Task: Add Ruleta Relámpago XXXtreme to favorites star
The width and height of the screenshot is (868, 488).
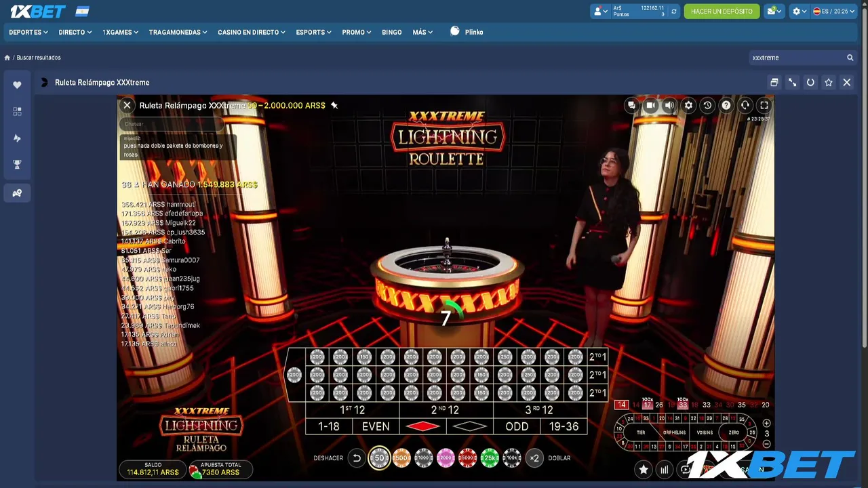Action: click(x=829, y=83)
